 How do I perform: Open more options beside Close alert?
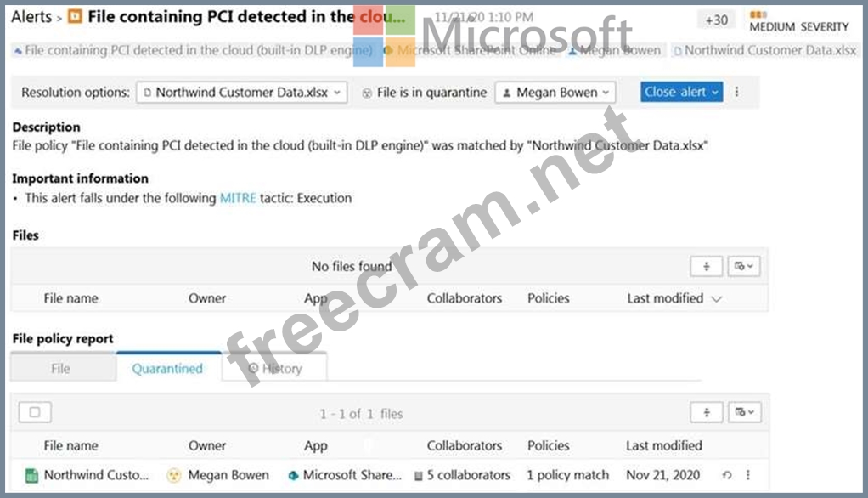pyautogui.click(x=737, y=92)
